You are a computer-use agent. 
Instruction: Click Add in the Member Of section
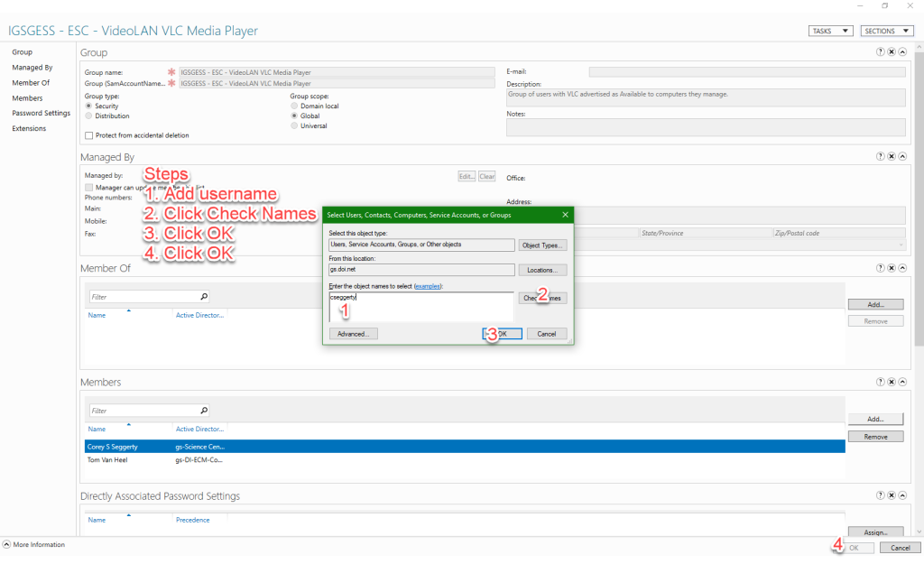(x=875, y=304)
